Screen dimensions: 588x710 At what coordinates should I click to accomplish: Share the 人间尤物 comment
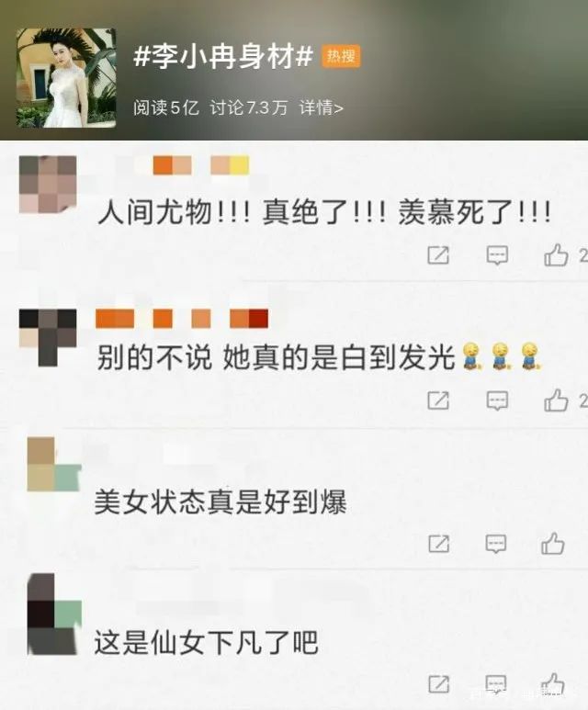pyautogui.click(x=438, y=255)
